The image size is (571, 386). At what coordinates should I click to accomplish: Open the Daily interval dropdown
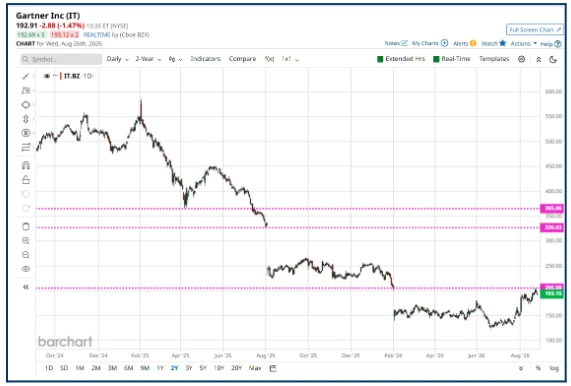[x=117, y=59]
